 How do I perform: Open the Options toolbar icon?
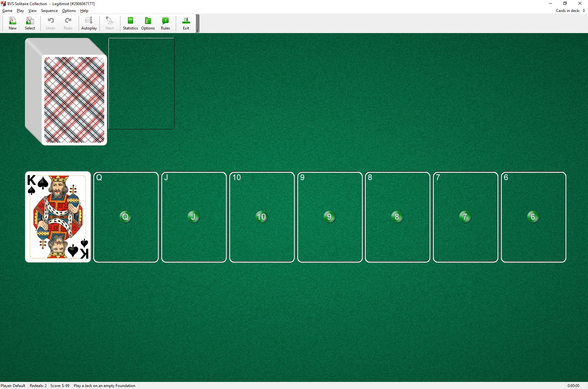tap(148, 23)
